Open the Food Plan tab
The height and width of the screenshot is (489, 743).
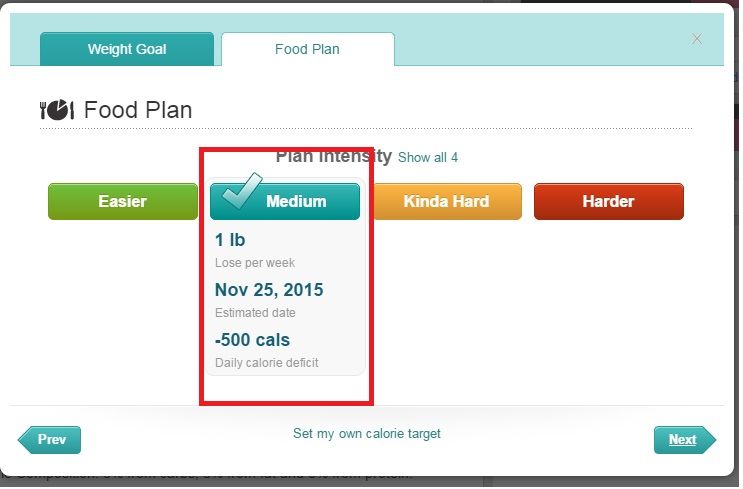308,49
